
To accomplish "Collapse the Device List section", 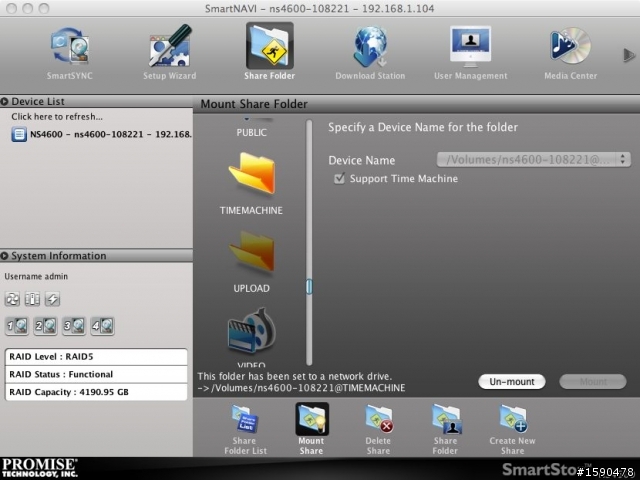I will pos(4,102).
